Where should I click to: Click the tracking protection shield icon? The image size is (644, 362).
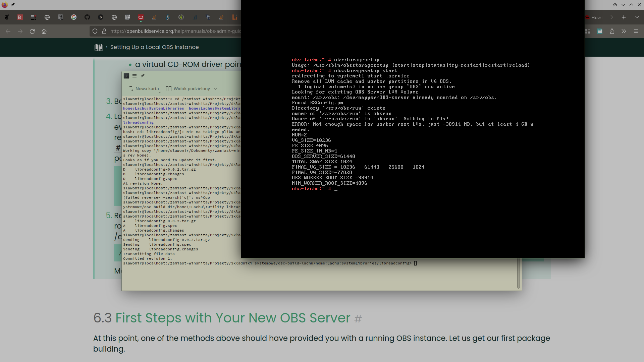pos(95,31)
